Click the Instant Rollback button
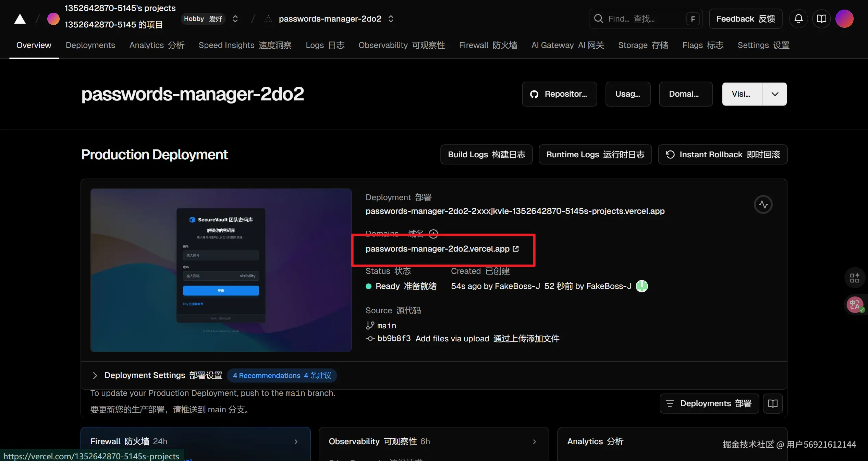Viewport: 868px width, 461px height. coord(722,155)
